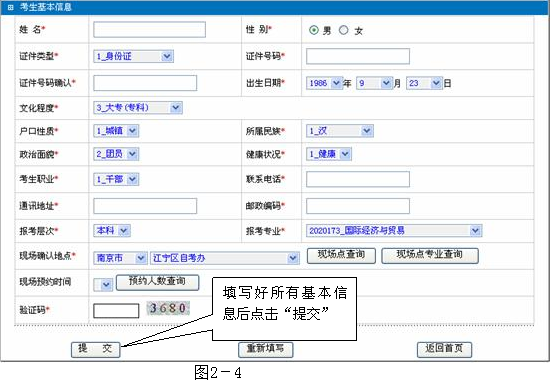Open the 政治面貌 dropdown
This screenshot has height=382, width=550.
click(116, 154)
